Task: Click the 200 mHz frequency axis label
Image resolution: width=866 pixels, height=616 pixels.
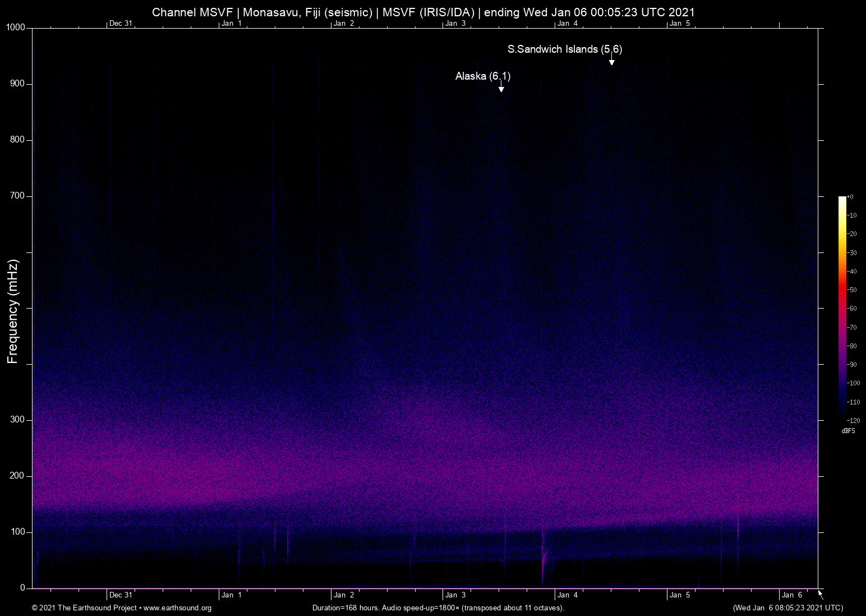Action: click(17, 476)
